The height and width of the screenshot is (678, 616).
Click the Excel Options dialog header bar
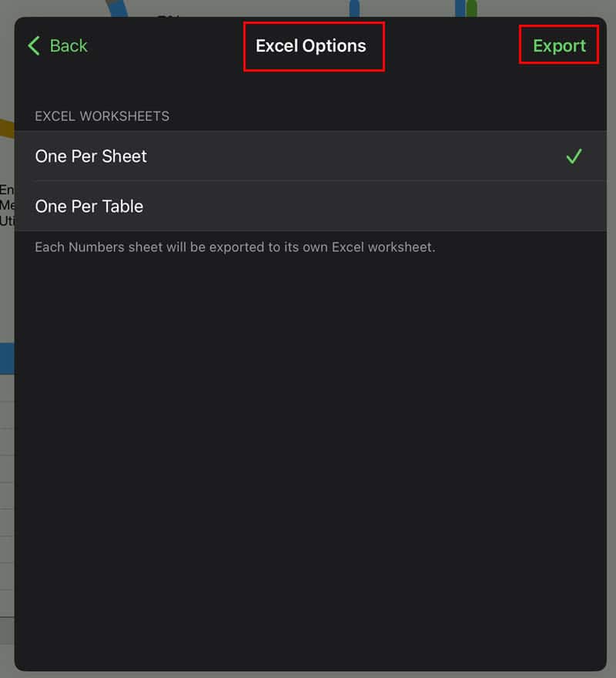(x=311, y=45)
